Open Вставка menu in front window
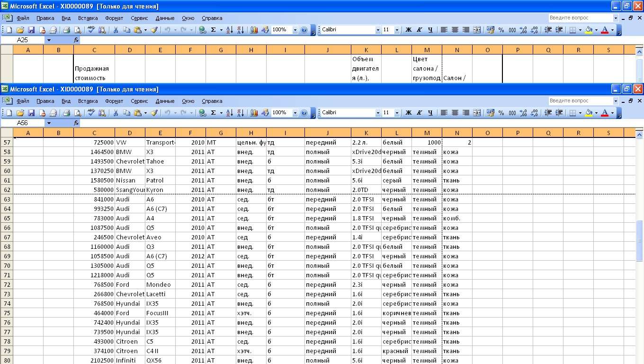Viewport: 644px width, 364px height. [88, 101]
